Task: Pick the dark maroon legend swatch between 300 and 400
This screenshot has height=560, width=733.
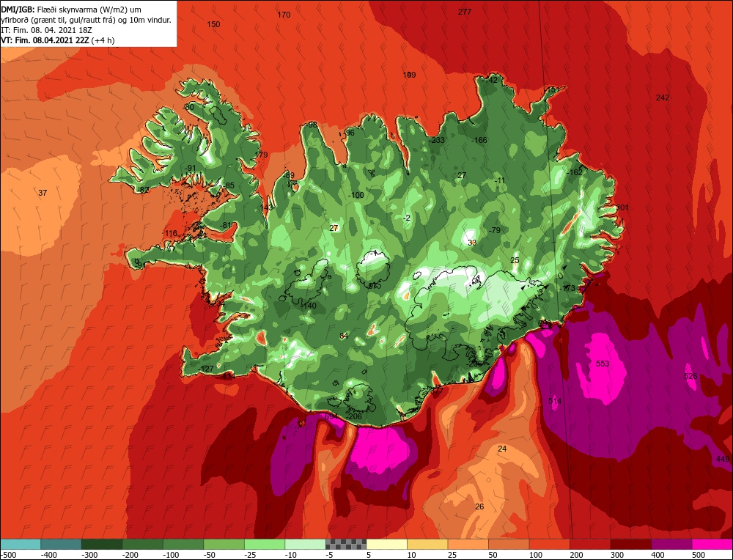Action: click(630, 544)
